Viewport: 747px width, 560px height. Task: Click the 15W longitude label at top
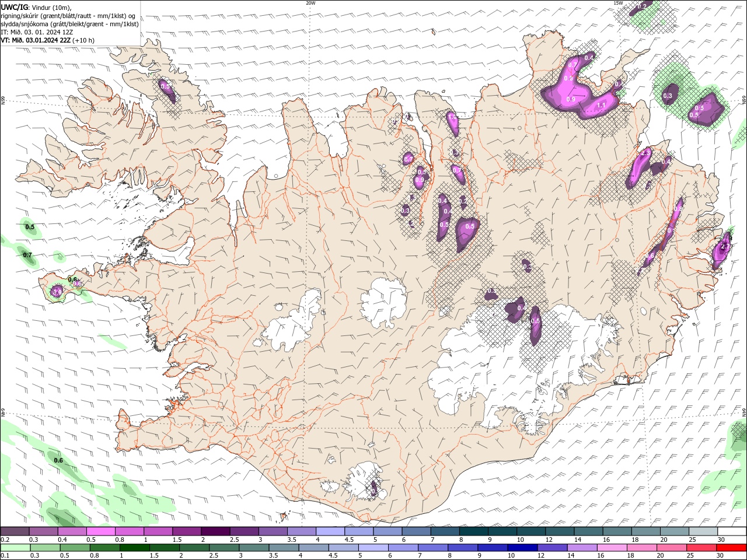point(618,3)
